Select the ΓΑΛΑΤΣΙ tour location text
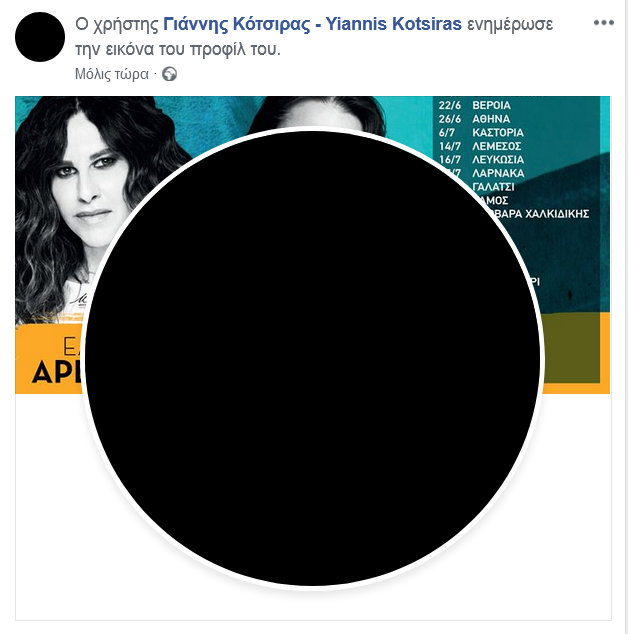This screenshot has height=634, width=628. pyautogui.click(x=494, y=187)
